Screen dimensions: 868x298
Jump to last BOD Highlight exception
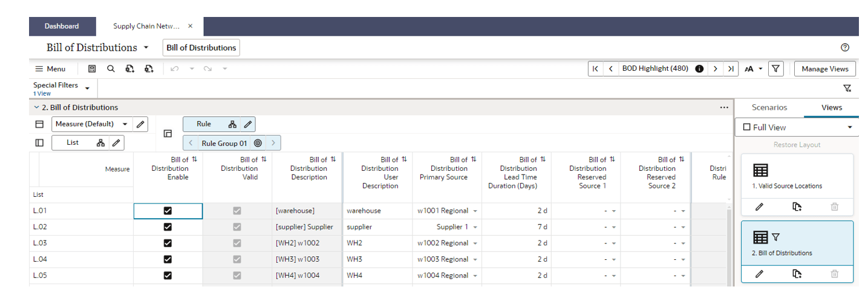731,69
